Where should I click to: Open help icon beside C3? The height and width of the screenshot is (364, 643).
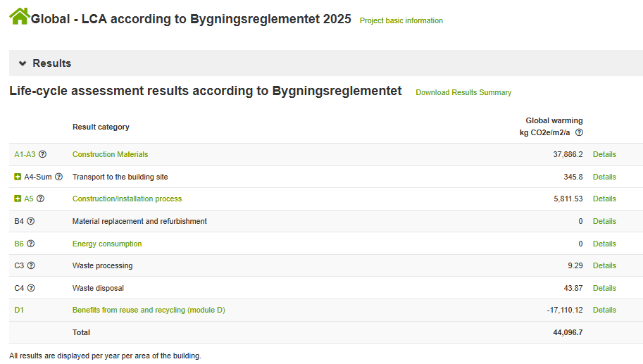click(31, 265)
